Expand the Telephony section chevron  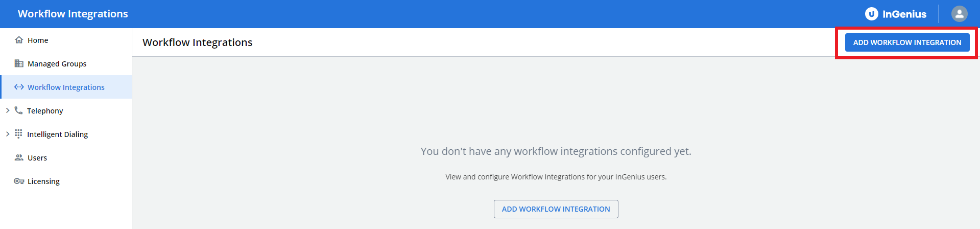pos(7,110)
